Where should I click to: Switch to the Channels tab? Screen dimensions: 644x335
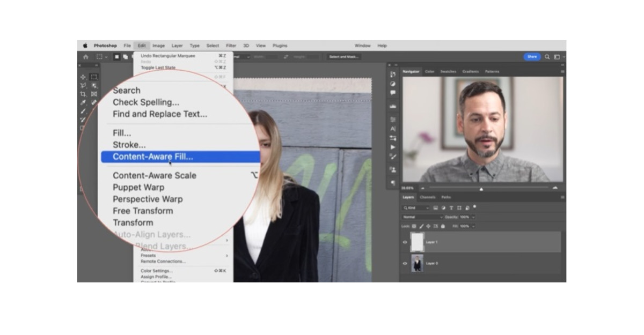428,197
